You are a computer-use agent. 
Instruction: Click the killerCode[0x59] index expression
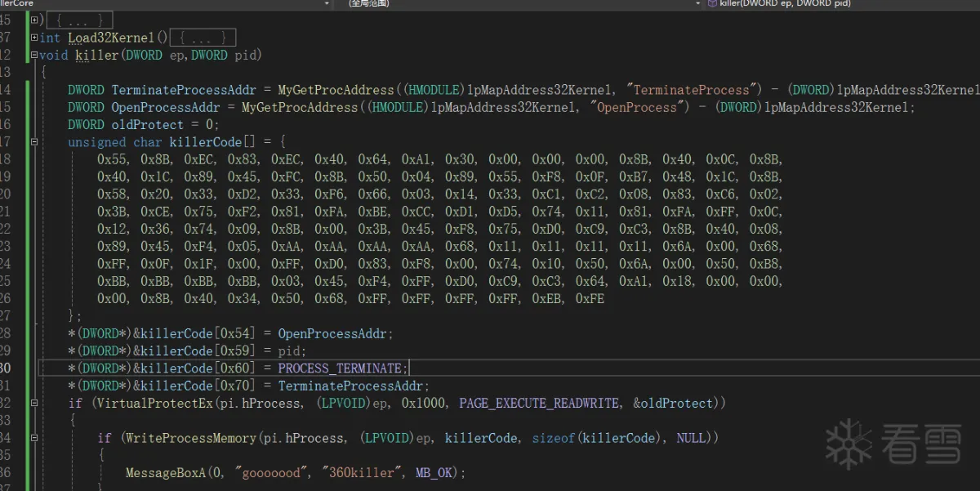(x=198, y=350)
